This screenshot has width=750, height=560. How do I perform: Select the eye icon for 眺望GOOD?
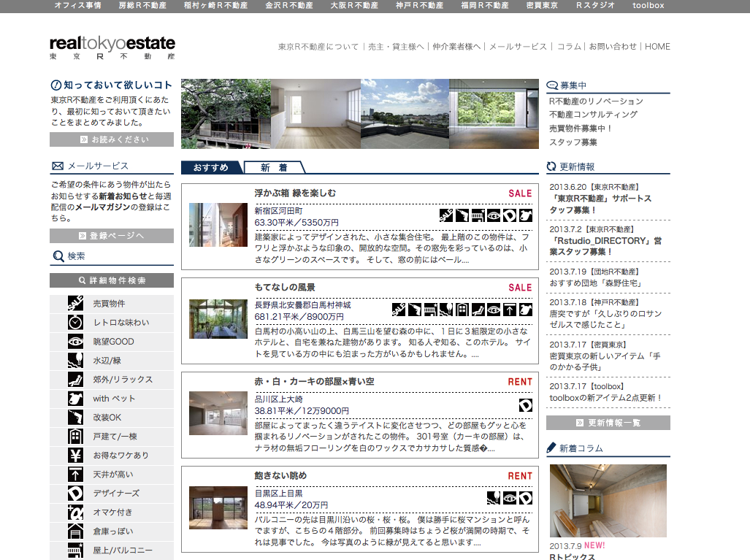(75, 341)
